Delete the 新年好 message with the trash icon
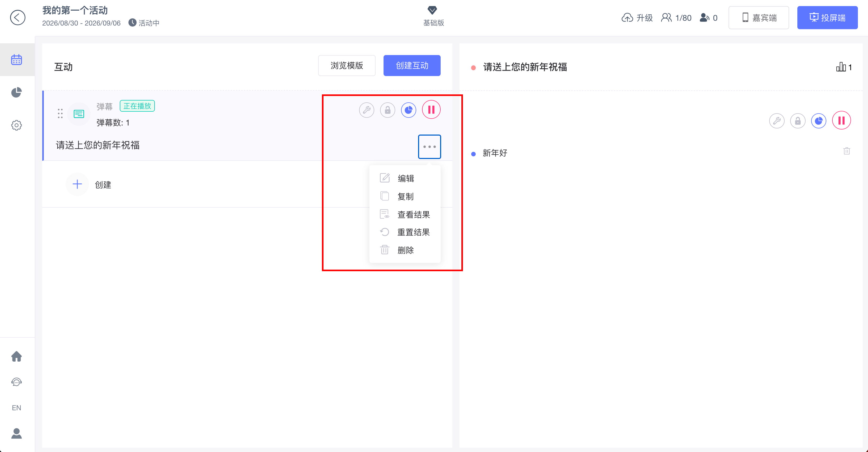This screenshot has height=452, width=868. tap(847, 151)
